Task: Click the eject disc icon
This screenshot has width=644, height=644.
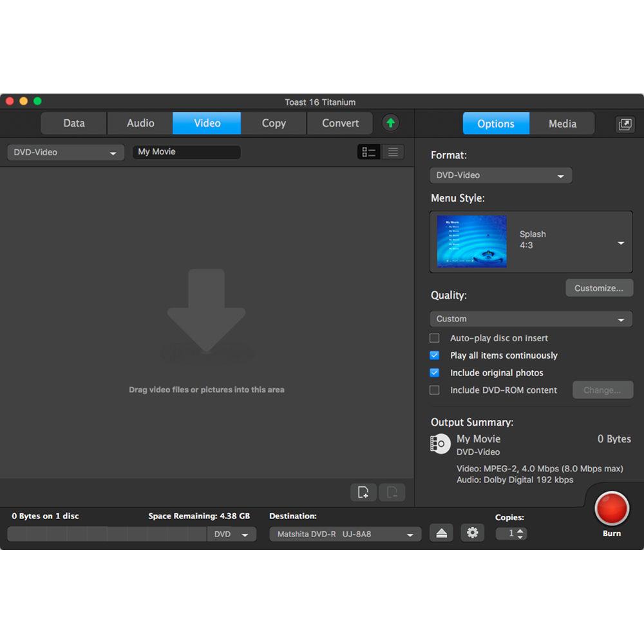Action: pos(441,533)
